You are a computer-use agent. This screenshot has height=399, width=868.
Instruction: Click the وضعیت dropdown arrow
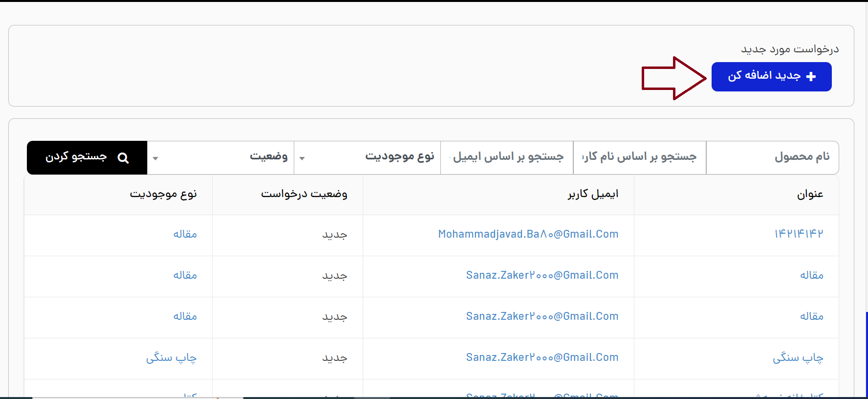coord(155,158)
